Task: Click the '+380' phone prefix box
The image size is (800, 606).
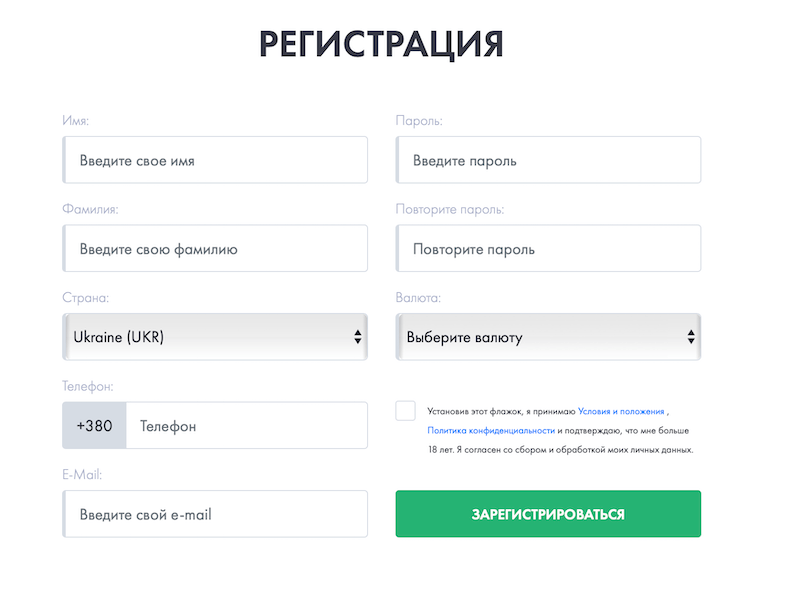Action: coord(95,425)
